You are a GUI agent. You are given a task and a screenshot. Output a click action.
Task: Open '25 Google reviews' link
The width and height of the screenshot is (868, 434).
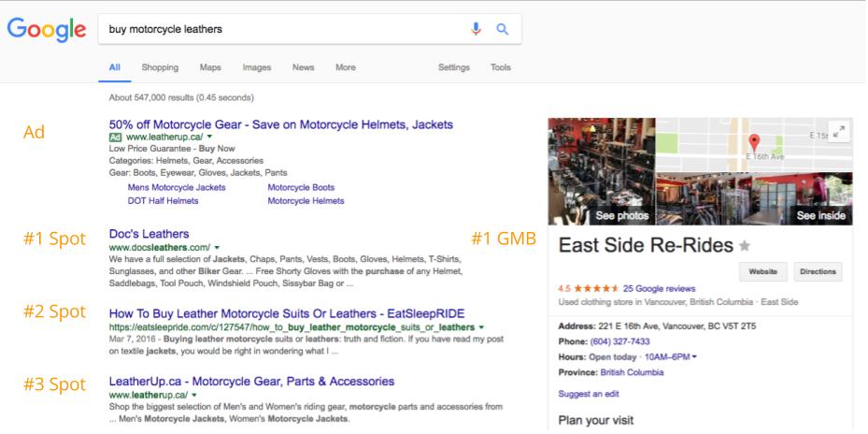(659, 288)
